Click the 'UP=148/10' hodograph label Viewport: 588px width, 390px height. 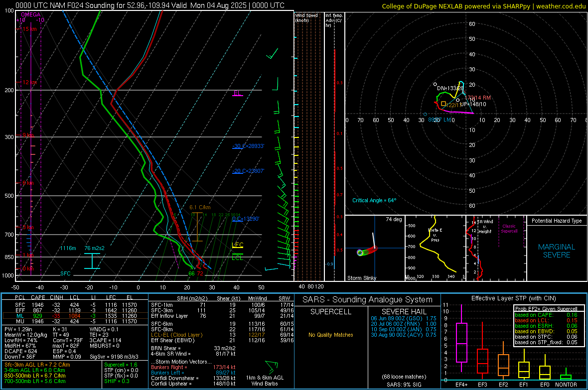[473, 104]
